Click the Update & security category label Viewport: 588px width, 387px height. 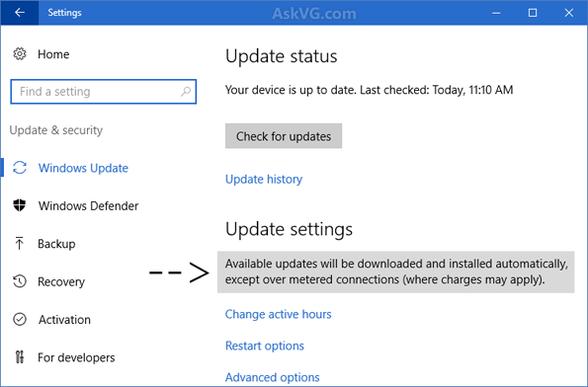click(56, 130)
